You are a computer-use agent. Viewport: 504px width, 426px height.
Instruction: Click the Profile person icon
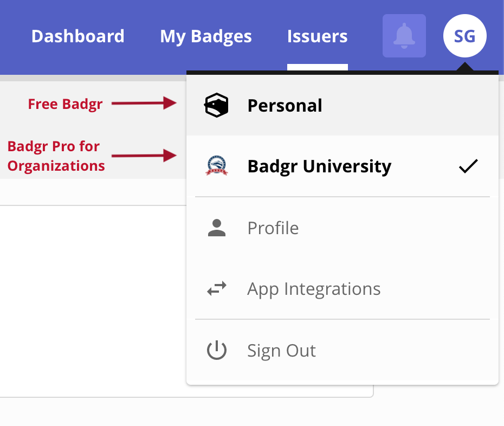point(216,228)
